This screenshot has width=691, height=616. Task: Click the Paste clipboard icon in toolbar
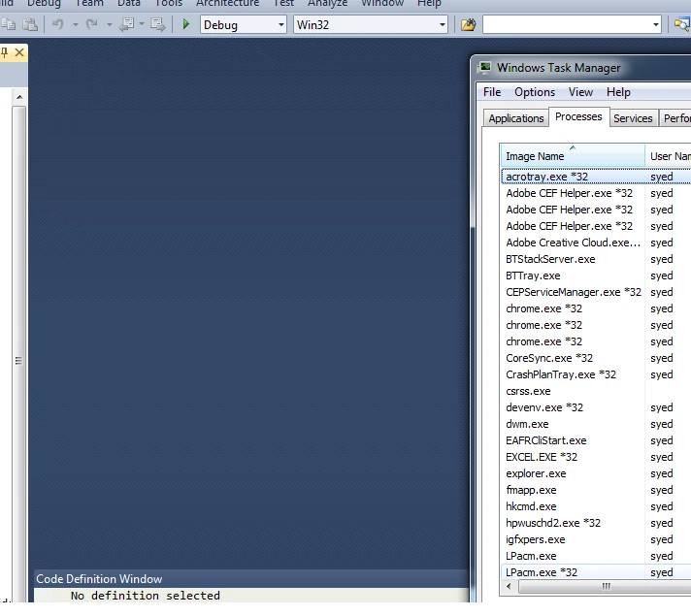tap(30, 24)
